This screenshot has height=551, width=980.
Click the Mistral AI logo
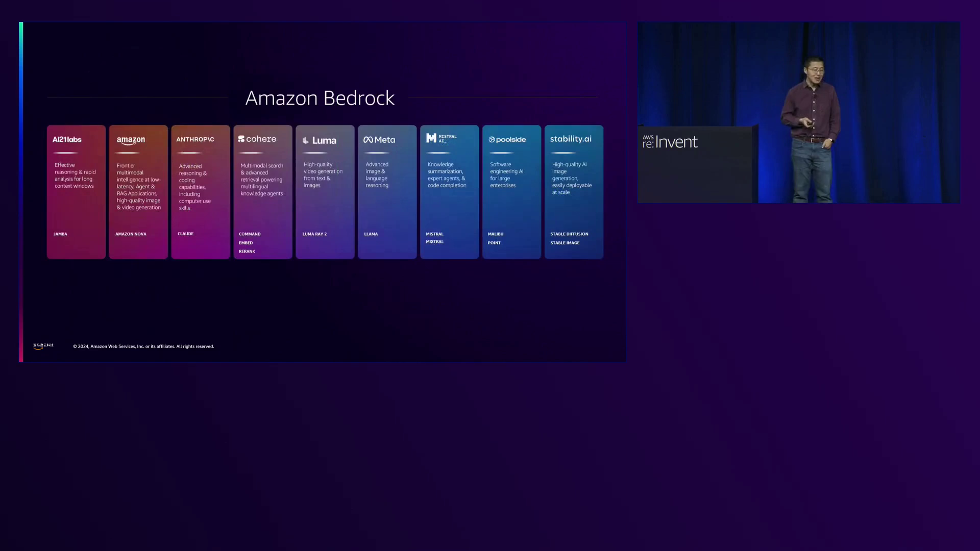coord(442,138)
